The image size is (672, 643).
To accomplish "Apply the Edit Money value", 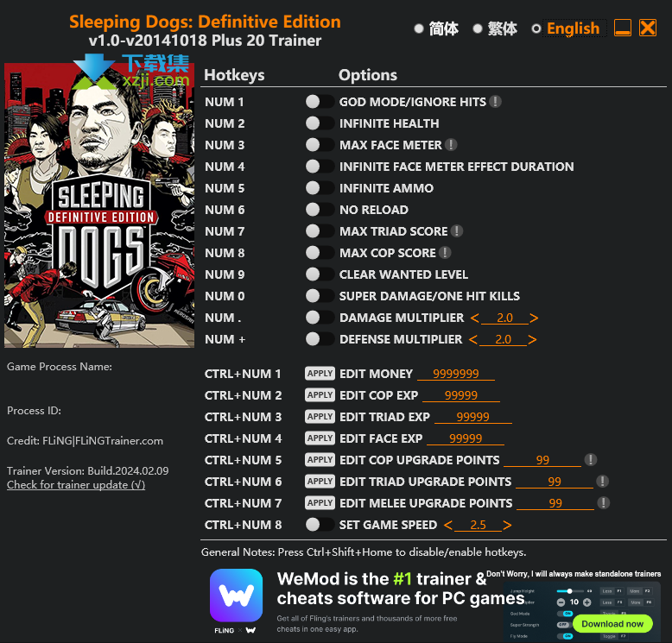I will coord(320,374).
